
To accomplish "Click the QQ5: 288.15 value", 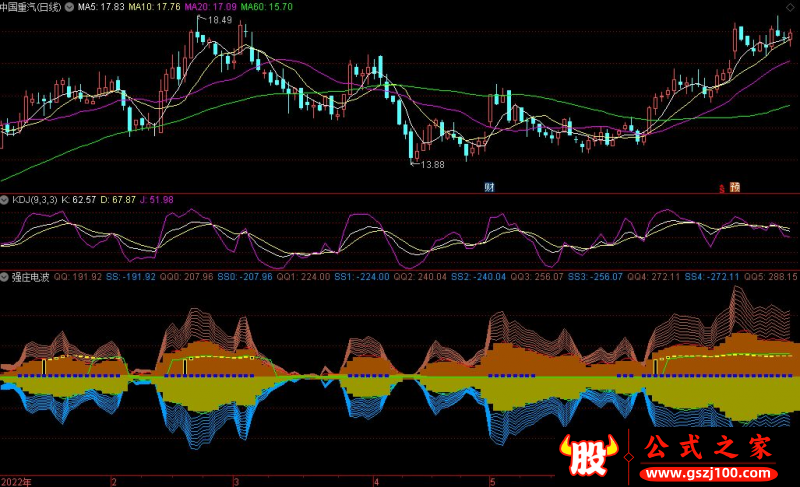I will point(771,277).
